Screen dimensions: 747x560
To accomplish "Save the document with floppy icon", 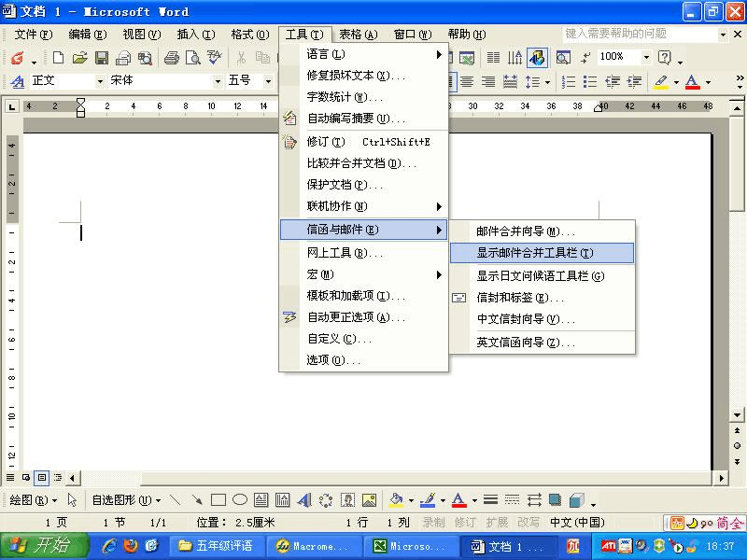I will [x=102, y=58].
